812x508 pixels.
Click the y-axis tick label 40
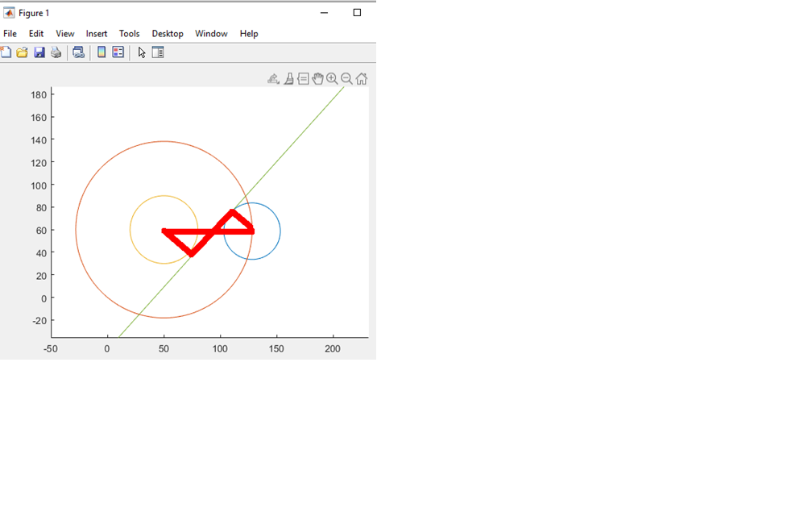coord(41,253)
